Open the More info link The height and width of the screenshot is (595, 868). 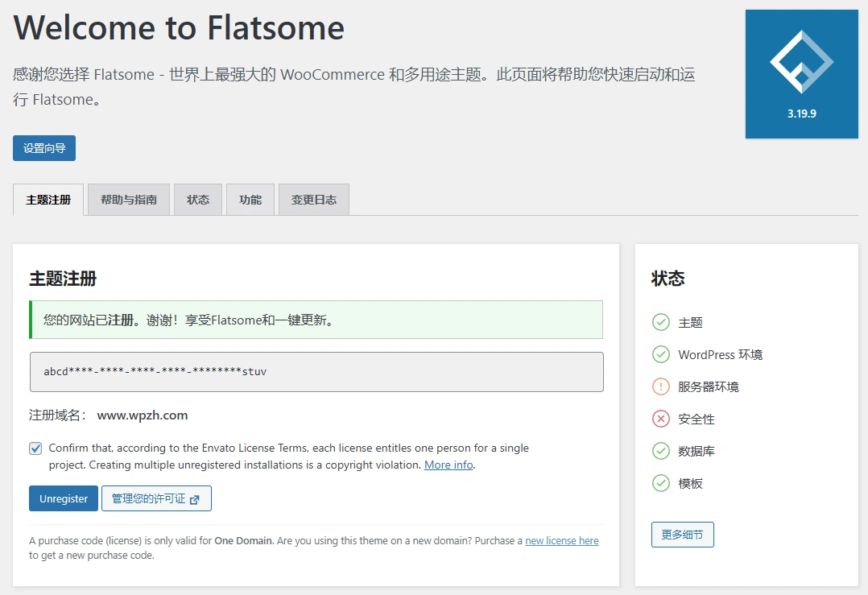(448, 465)
